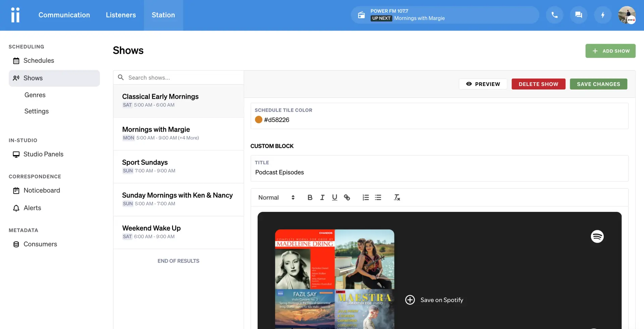Open the Communication tab

(x=64, y=15)
